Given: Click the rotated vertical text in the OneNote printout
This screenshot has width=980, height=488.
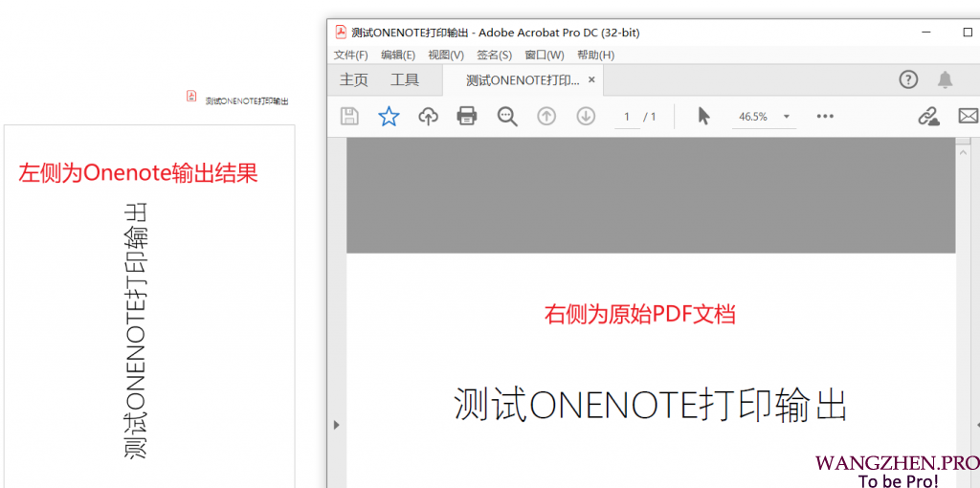Looking at the screenshot, I should click(x=136, y=332).
